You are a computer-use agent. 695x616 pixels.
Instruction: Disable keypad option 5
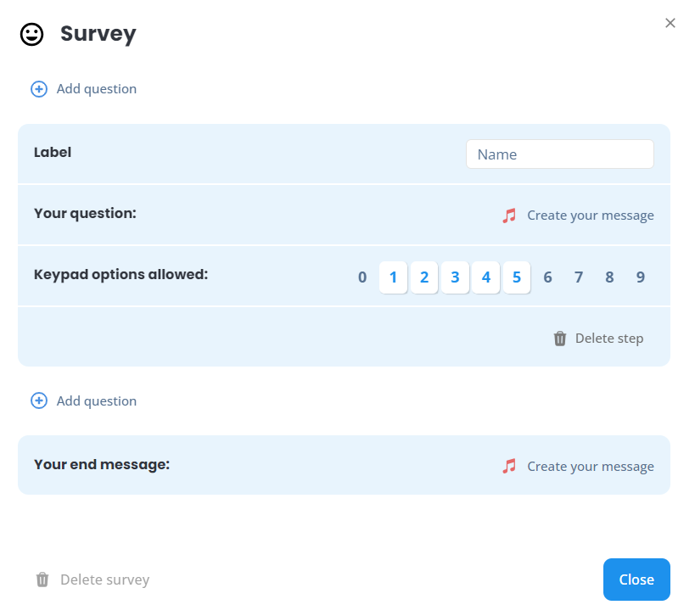tap(517, 277)
